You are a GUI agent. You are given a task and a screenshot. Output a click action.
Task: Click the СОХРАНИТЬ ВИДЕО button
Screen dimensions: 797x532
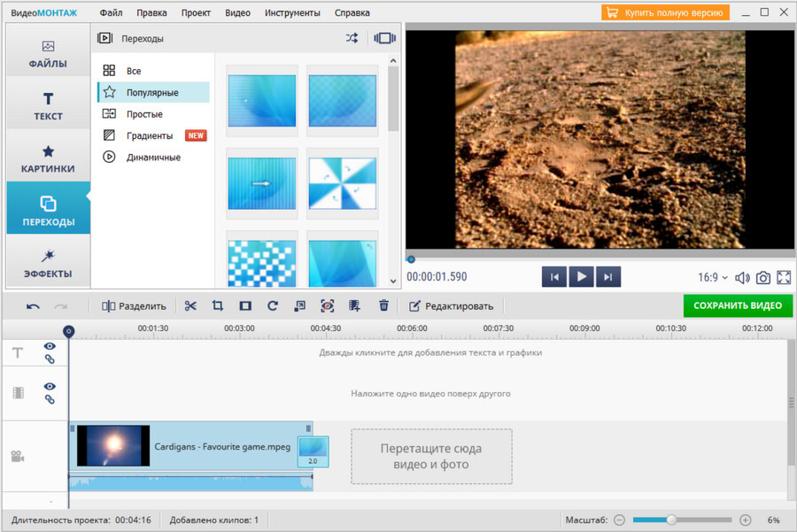tap(738, 306)
